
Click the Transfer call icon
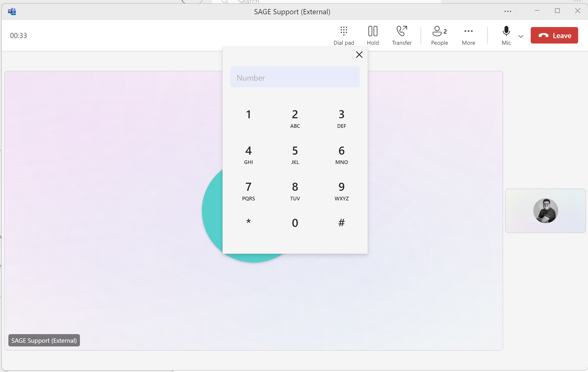pos(402,35)
